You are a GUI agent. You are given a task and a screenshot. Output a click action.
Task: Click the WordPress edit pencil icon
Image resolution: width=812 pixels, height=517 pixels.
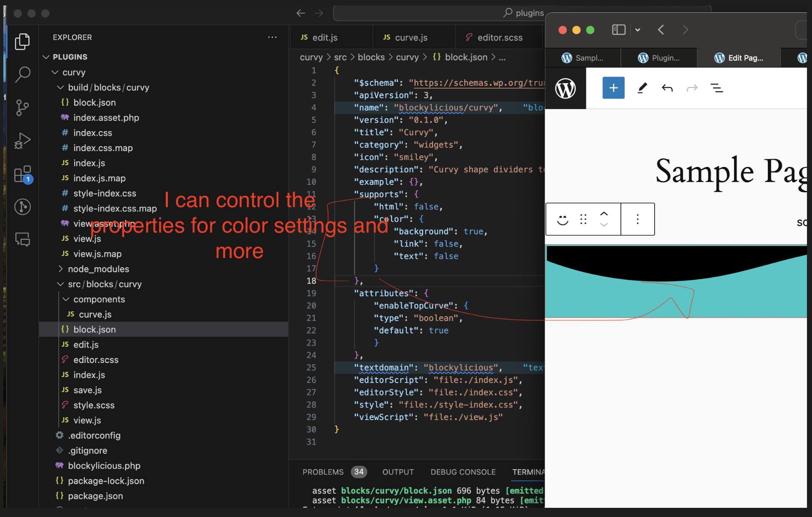(642, 87)
